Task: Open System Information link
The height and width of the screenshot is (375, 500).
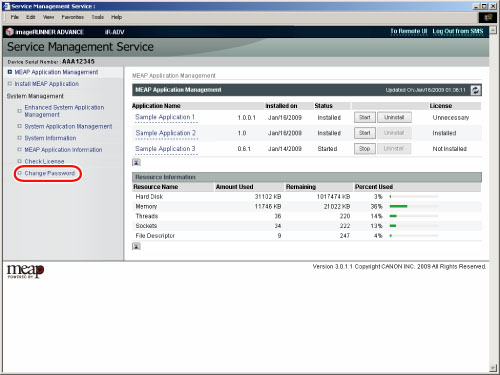Action: (x=50, y=138)
